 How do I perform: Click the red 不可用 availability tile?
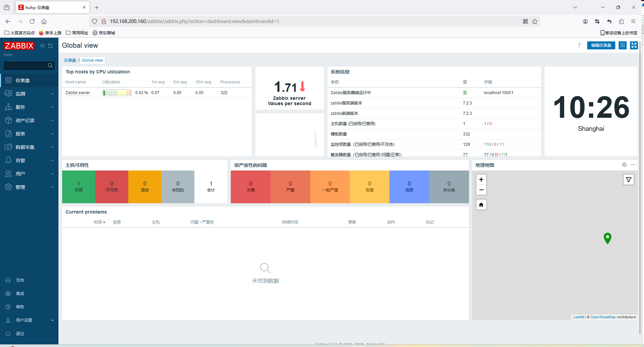[112, 187]
